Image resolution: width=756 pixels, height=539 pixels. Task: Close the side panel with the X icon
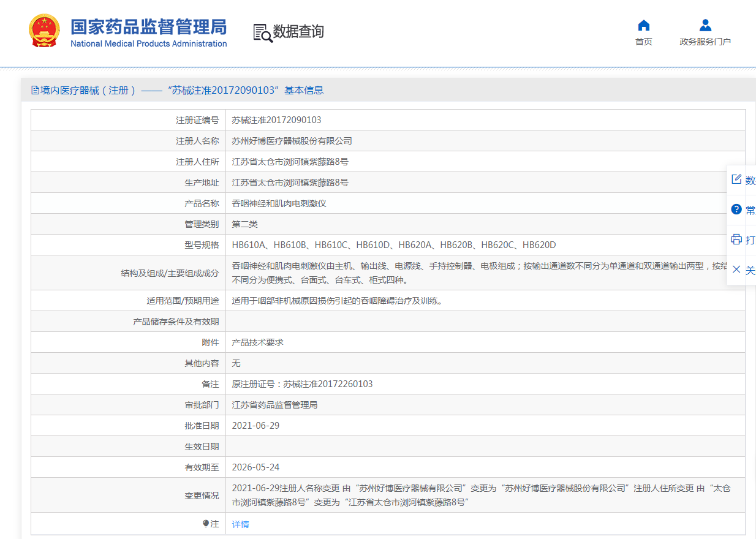point(736,269)
